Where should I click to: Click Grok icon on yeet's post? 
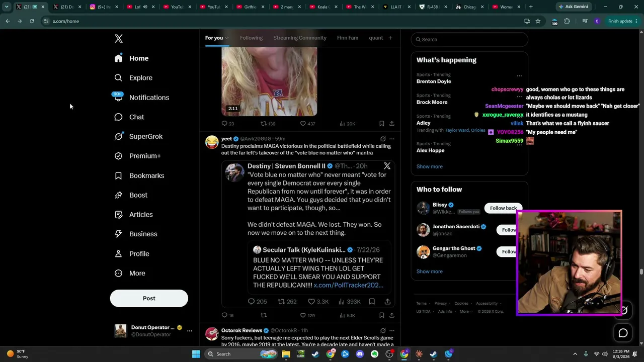click(383, 139)
